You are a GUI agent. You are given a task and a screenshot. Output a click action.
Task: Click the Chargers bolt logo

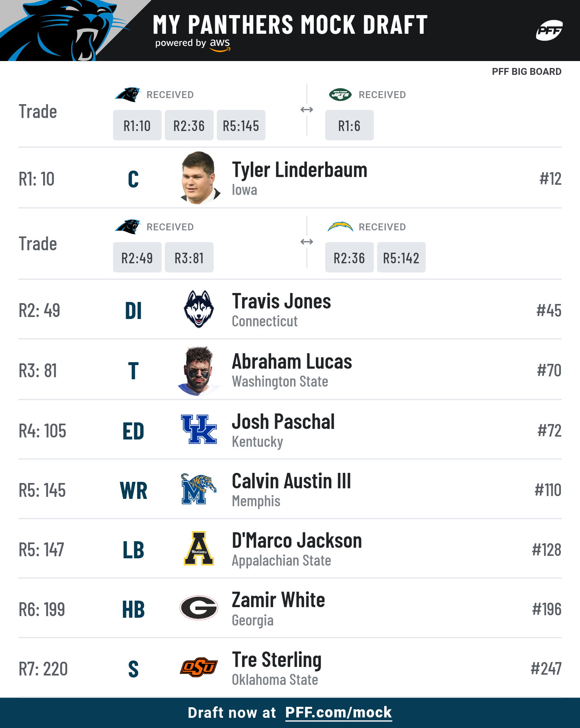point(340,227)
